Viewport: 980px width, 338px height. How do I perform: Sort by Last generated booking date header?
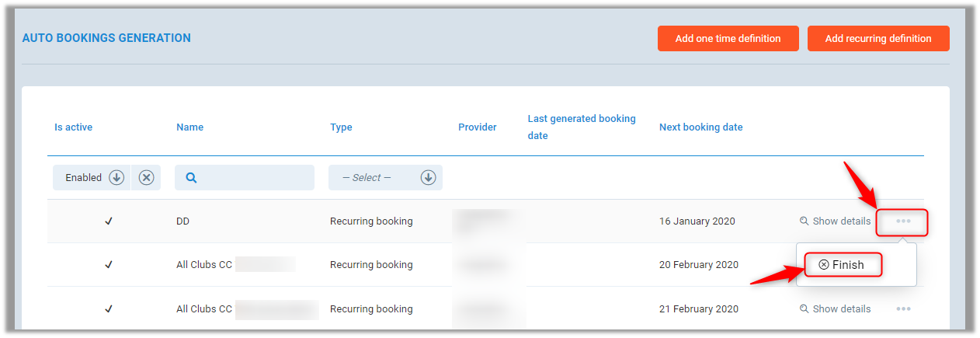[x=581, y=127]
